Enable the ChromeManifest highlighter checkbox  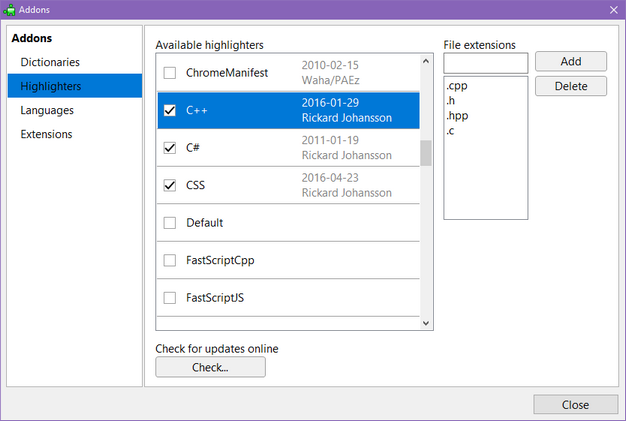pyautogui.click(x=169, y=73)
